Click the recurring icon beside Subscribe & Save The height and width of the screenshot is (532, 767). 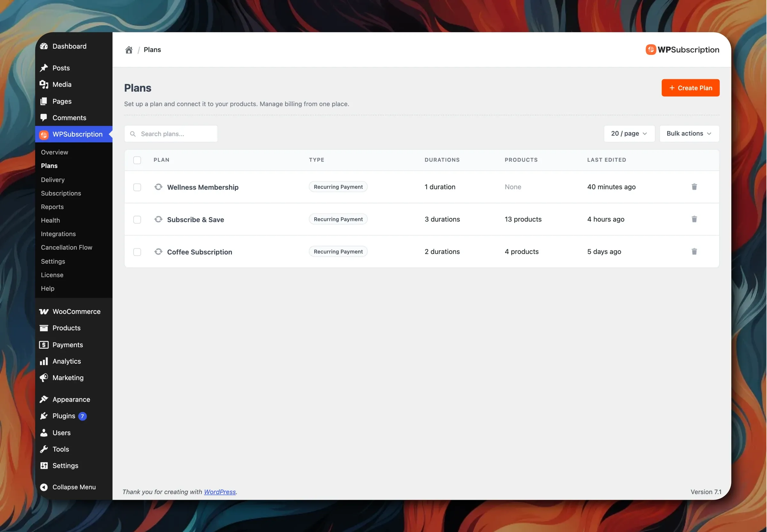158,219
